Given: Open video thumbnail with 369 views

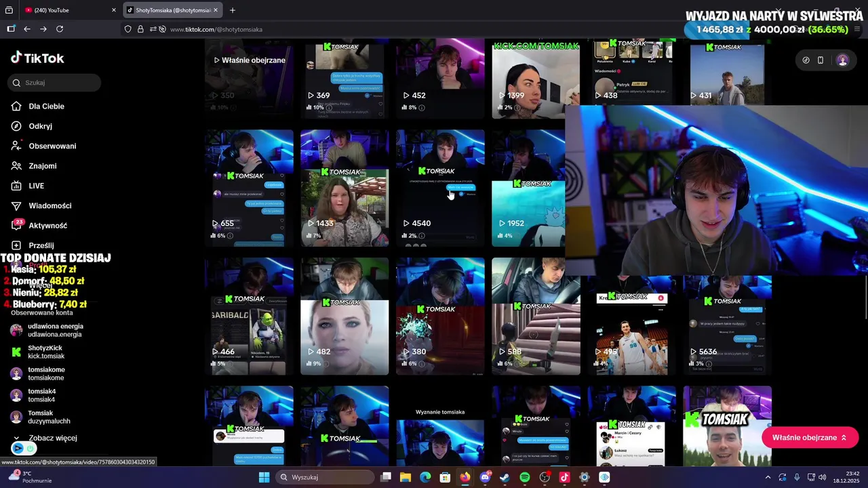Looking at the screenshot, I should click(x=344, y=79).
